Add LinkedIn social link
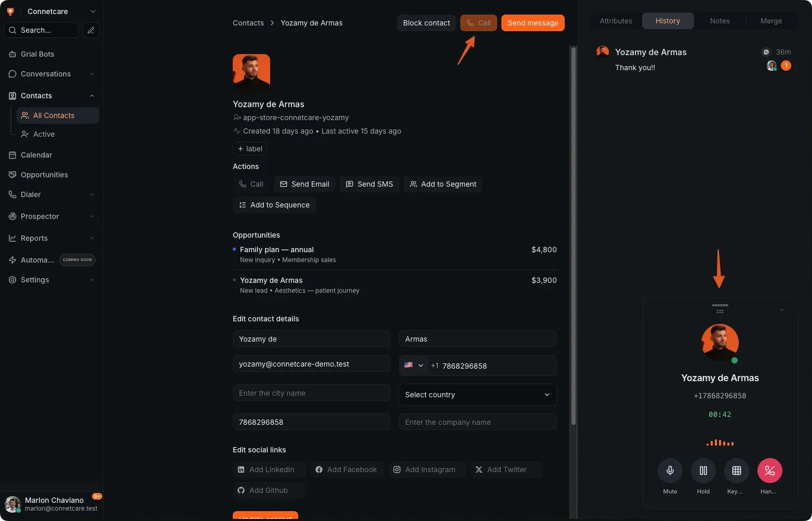 click(270, 470)
